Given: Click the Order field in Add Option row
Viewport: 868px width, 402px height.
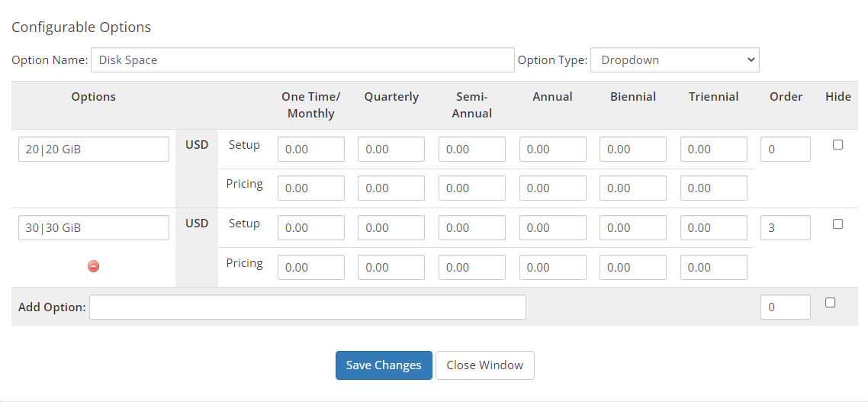Looking at the screenshot, I should tap(786, 307).
